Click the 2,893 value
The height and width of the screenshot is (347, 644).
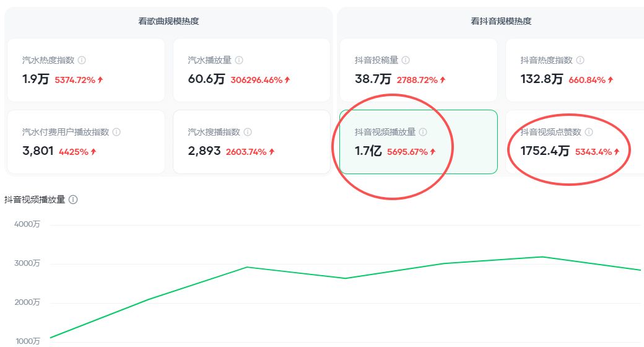(x=204, y=151)
